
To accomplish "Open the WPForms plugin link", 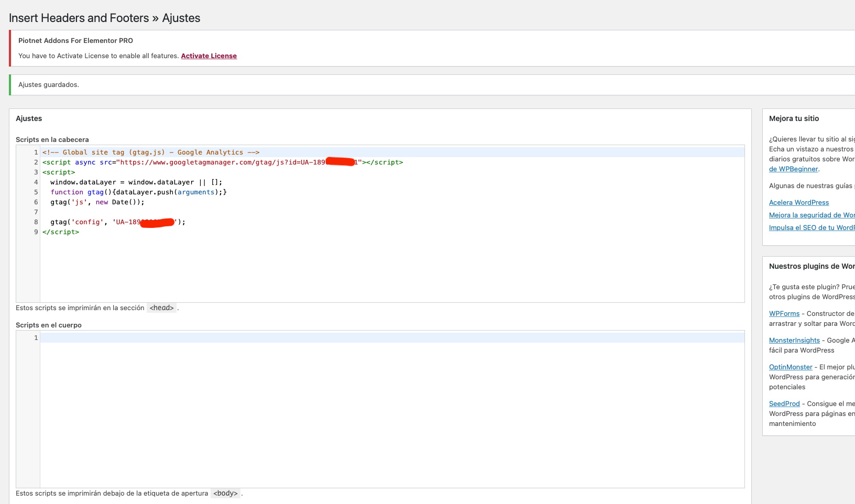I will [x=784, y=314].
